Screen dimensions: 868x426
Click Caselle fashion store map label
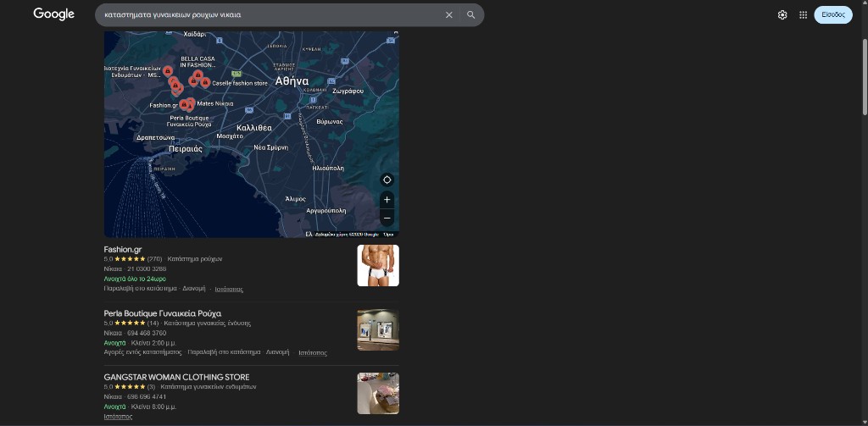coord(240,84)
